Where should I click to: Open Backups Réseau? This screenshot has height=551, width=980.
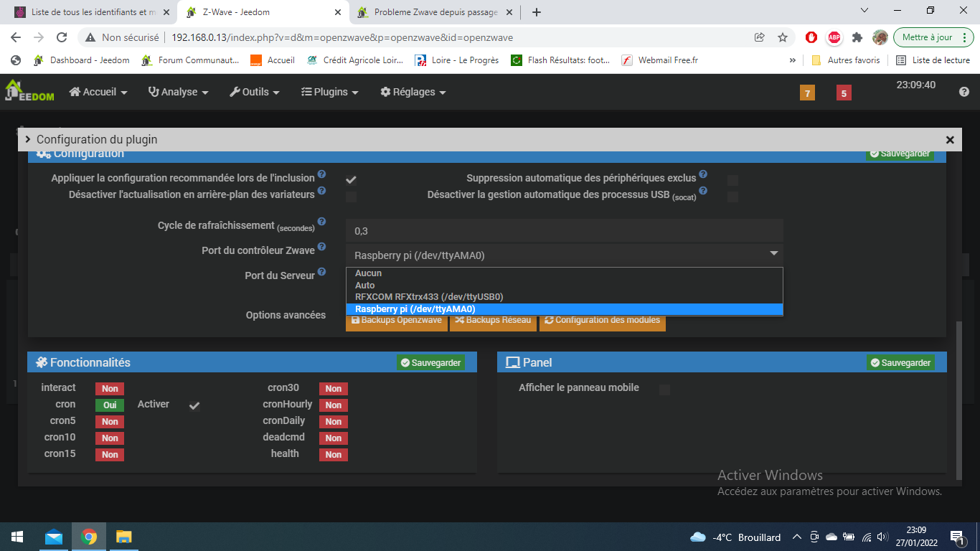pyautogui.click(x=494, y=321)
